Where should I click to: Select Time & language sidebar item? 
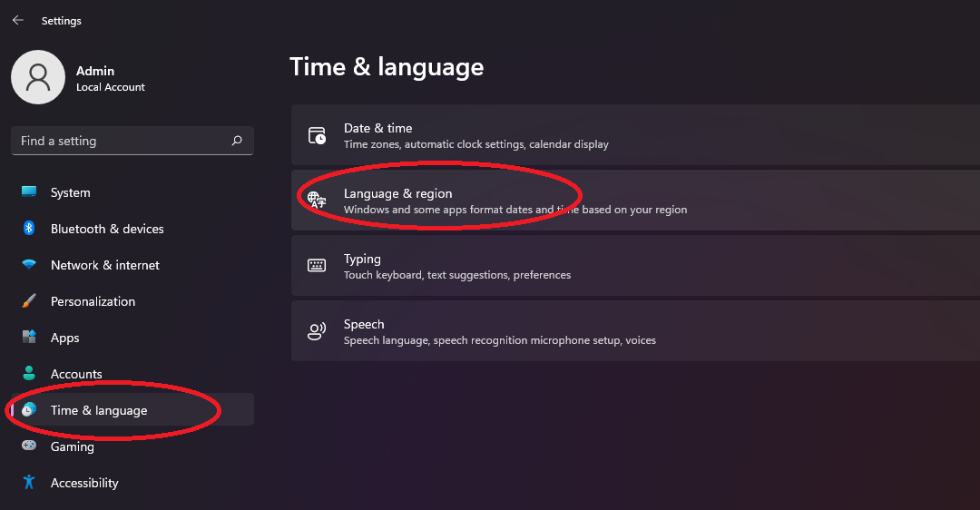click(x=132, y=410)
